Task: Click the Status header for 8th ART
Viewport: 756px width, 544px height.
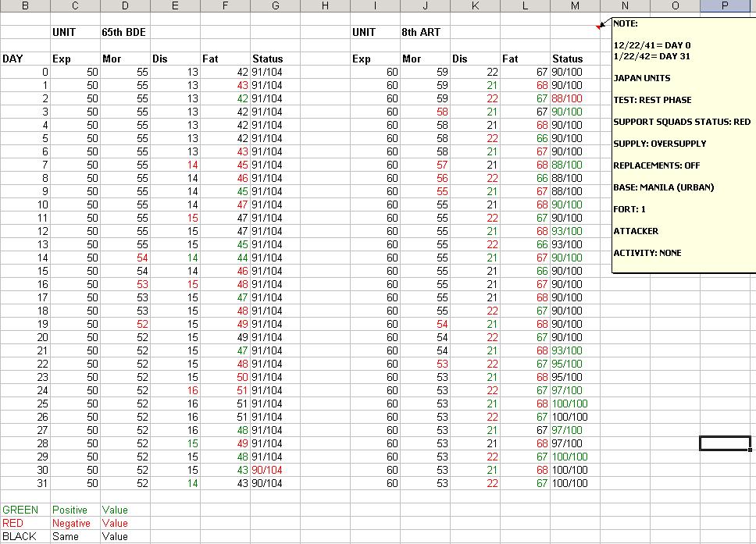Action: [575, 59]
